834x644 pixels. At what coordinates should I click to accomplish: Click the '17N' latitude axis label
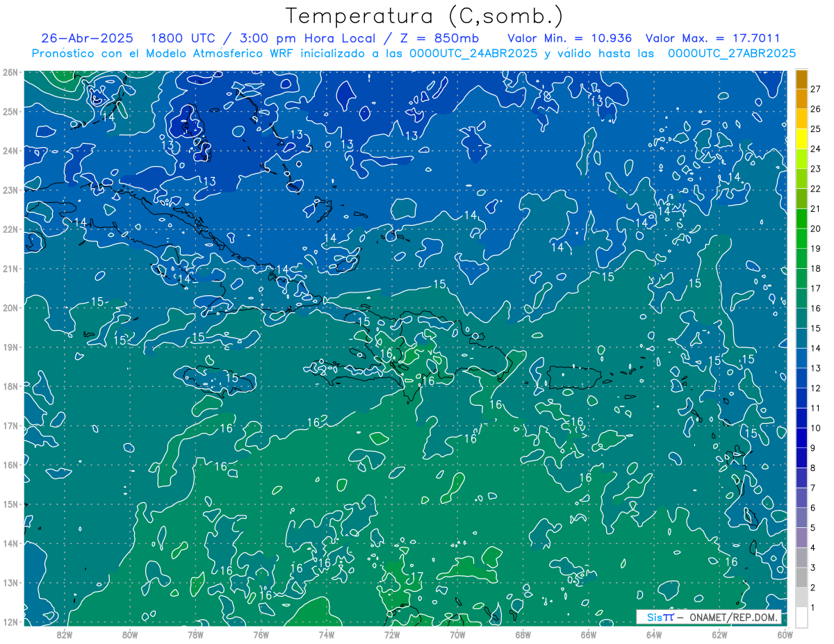coord(10,426)
